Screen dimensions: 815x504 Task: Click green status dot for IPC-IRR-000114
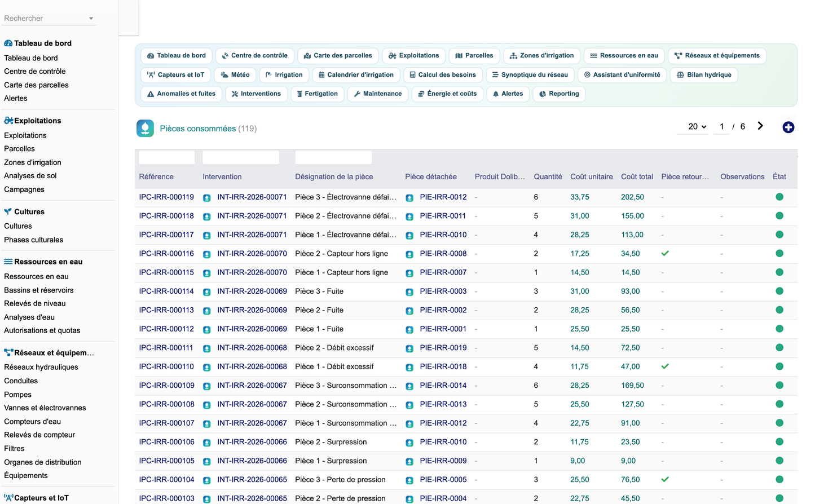click(x=779, y=291)
